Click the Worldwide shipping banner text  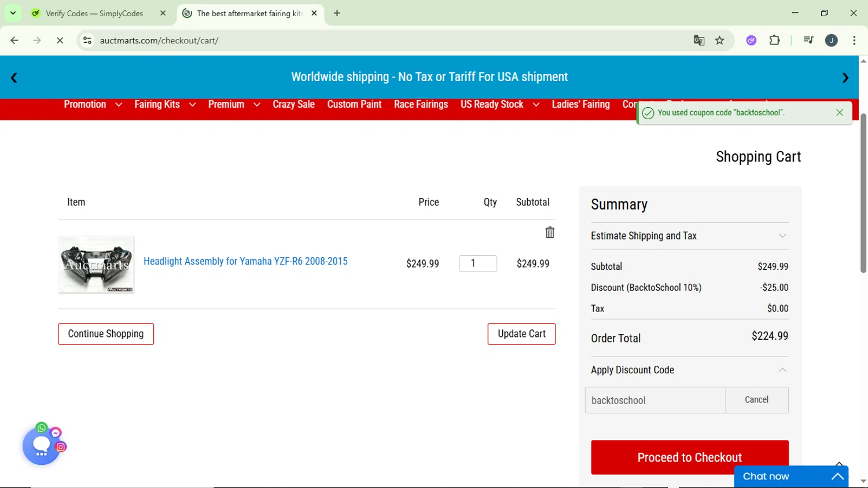(429, 77)
